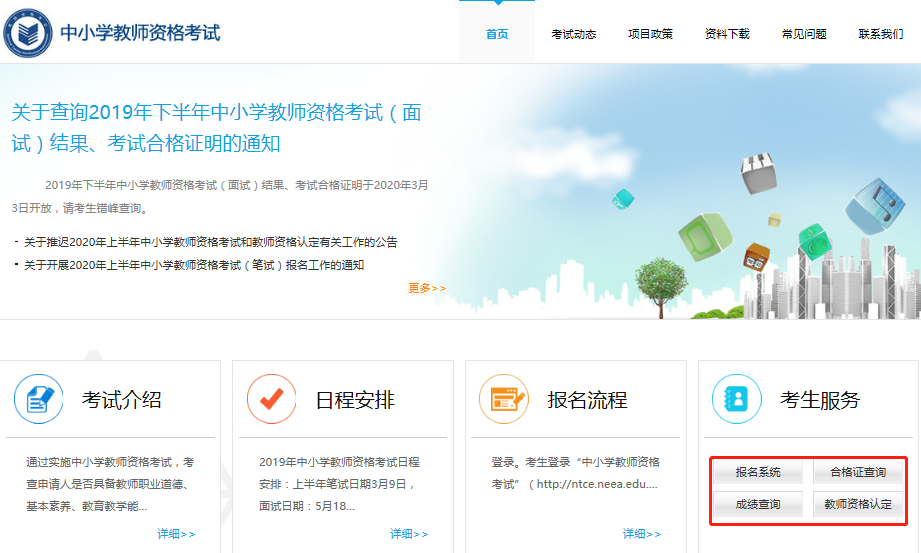Click the 日程安排 checkmark icon
The image size is (921, 553).
click(271, 400)
